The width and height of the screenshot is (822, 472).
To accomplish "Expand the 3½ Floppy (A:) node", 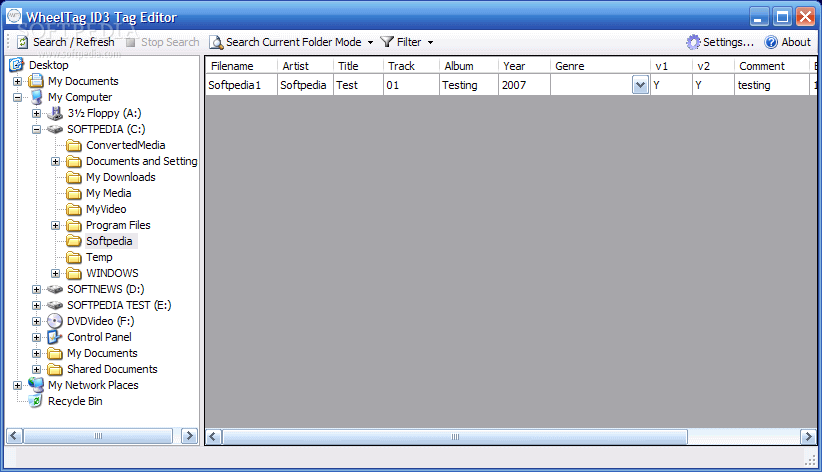I will tap(36, 113).
